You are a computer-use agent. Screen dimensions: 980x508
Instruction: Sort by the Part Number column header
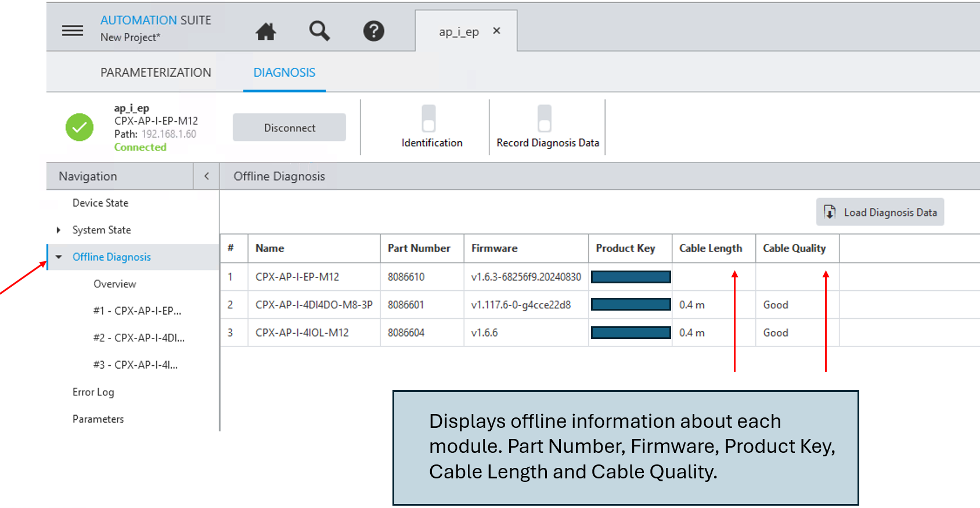[422, 248]
